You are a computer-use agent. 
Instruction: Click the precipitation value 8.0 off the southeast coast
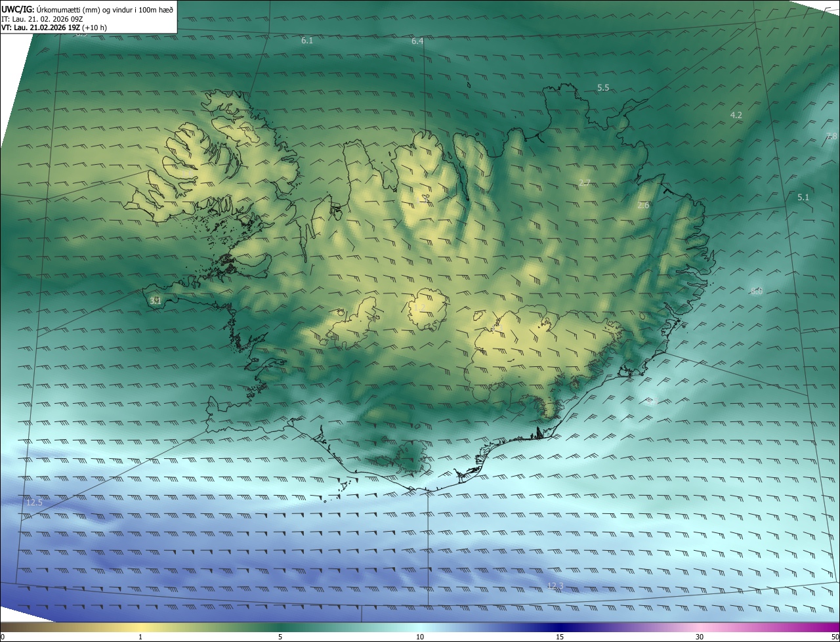point(757,291)
